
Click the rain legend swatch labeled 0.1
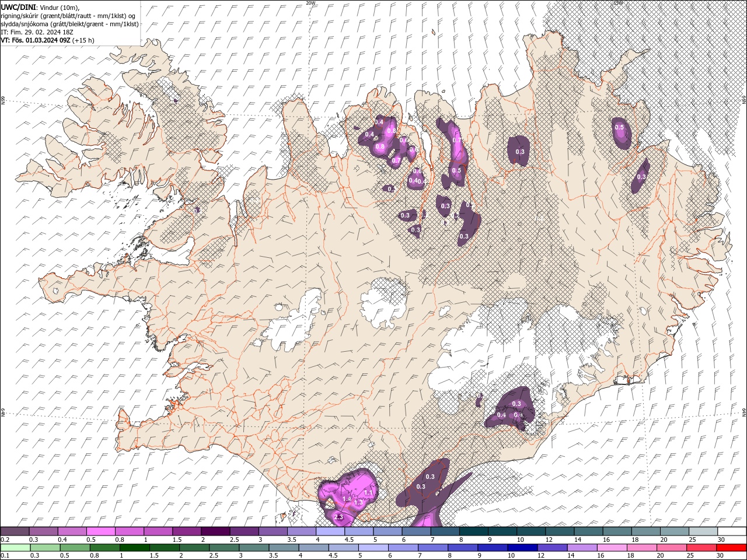16,548
